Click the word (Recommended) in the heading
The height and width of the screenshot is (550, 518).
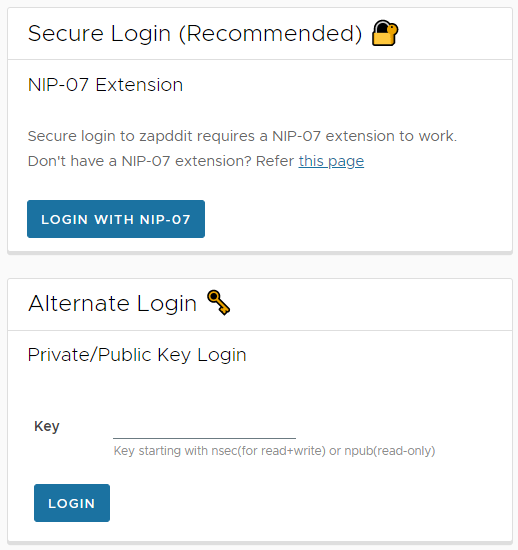[x=270, y=34]
